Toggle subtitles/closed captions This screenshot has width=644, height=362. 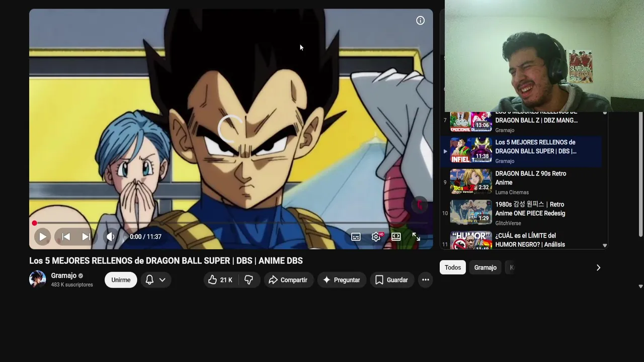pos(356,236)
